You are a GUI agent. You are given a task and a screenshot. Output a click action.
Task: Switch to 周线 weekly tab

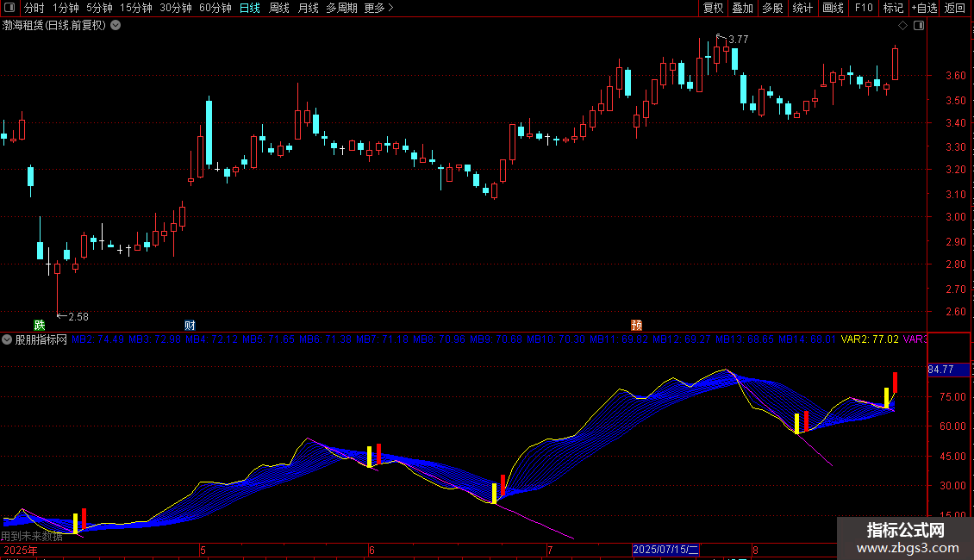279,8
